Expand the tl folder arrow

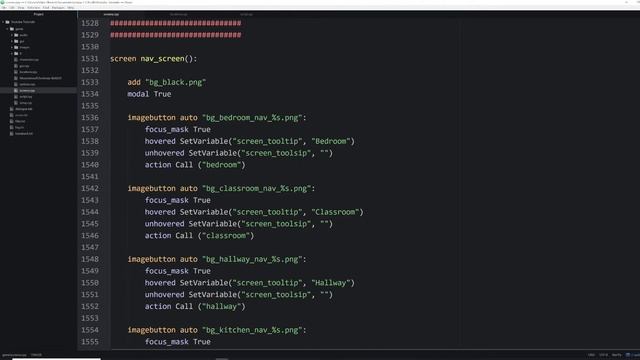[x=12, y=53]
